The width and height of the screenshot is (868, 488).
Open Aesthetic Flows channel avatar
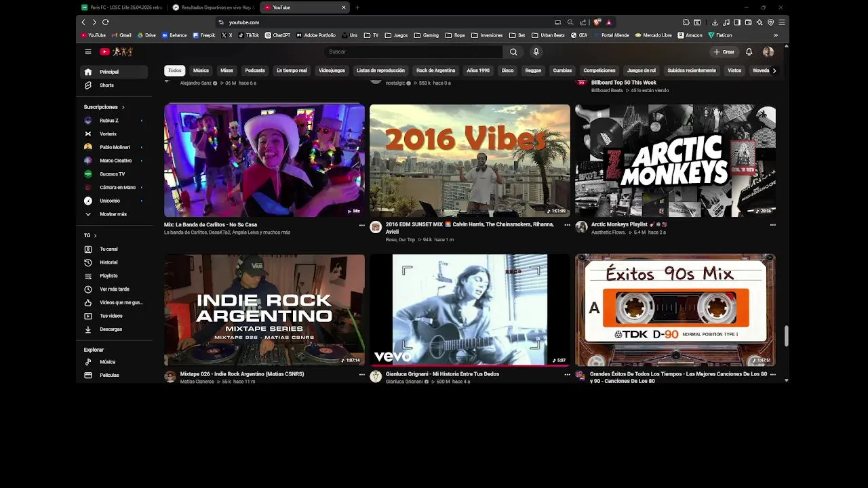pyautogui.click(x=581, y=227)
